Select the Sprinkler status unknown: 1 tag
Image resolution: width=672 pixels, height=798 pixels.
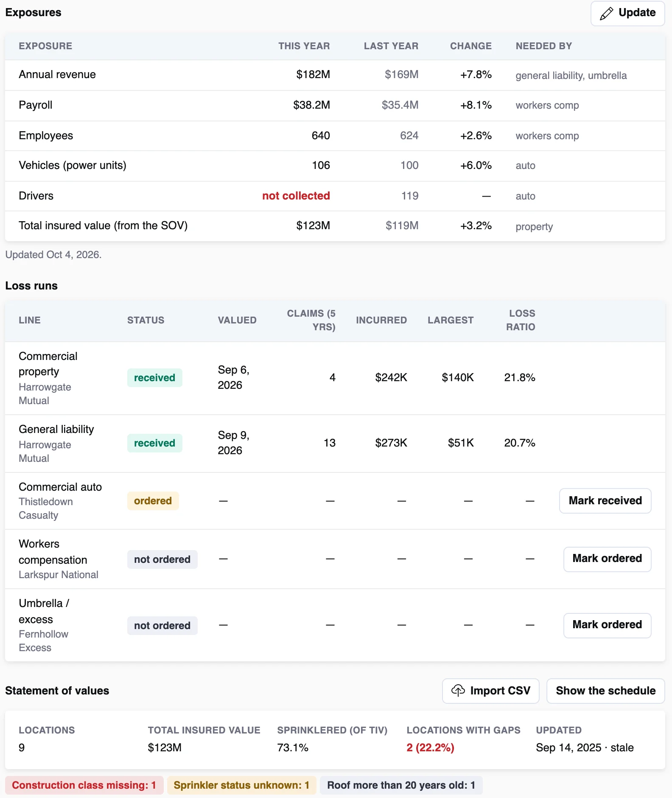(x=241, y=785)
